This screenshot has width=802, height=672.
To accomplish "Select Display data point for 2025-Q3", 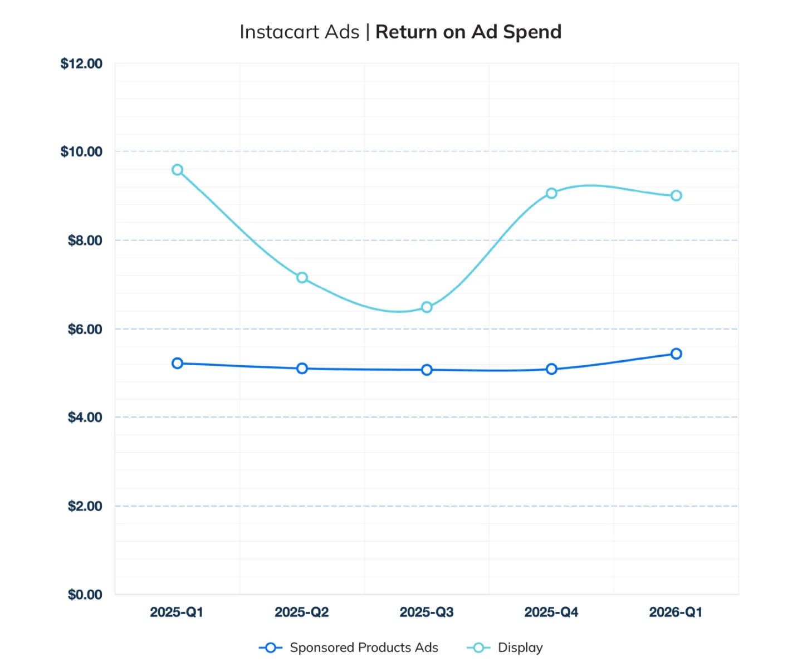I will point(427,307).
